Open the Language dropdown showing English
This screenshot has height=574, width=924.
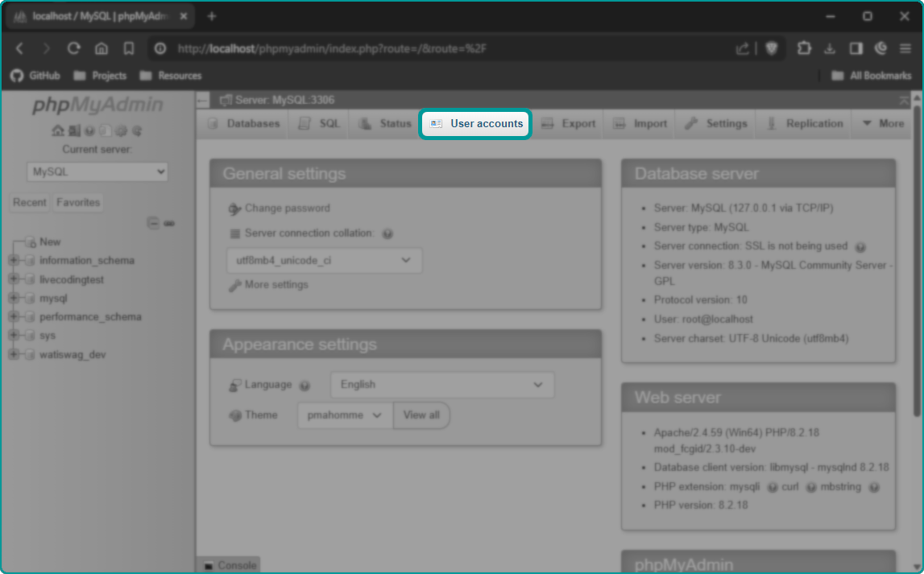pyautogui.click(x=442, y=385)
